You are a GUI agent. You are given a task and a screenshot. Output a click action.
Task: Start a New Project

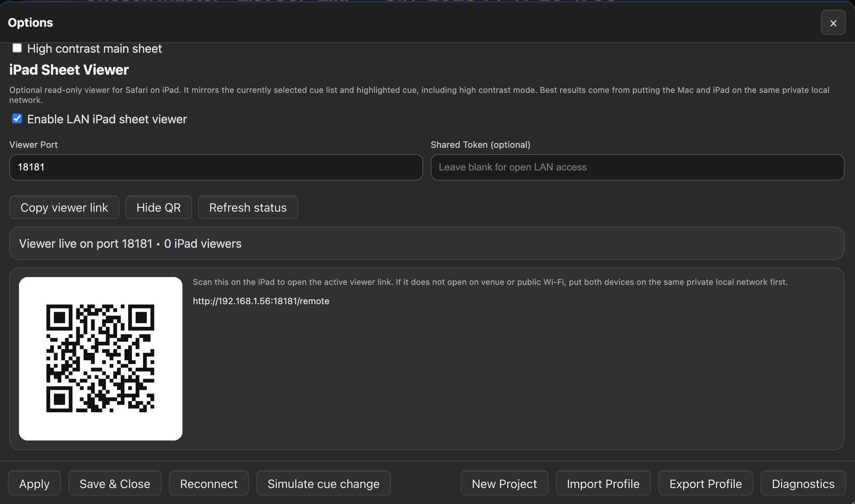tap(504, 484)
